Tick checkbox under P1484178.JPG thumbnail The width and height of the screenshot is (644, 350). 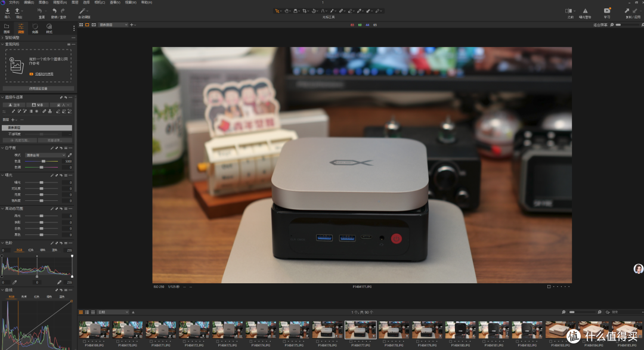pos(384,342)
